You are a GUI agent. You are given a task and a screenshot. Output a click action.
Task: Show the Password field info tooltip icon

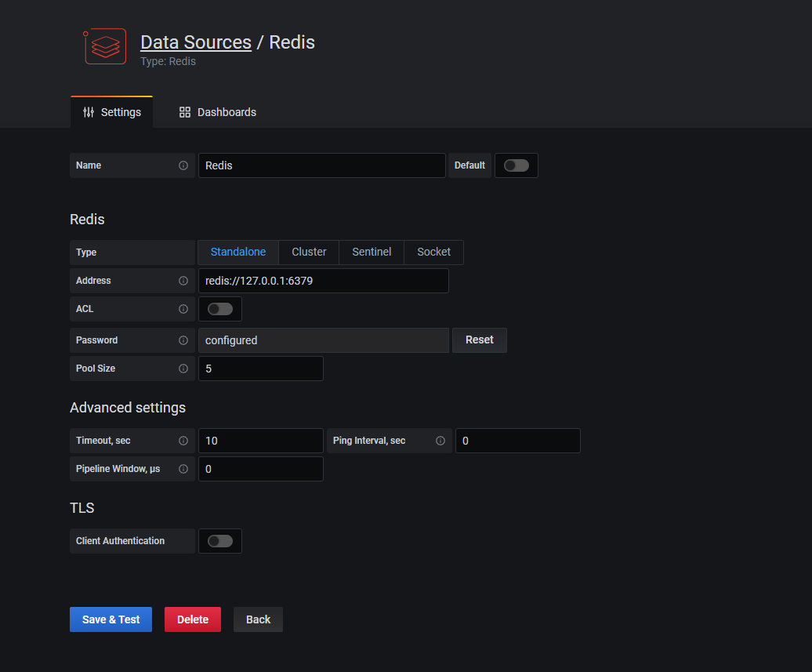point(183,340)
